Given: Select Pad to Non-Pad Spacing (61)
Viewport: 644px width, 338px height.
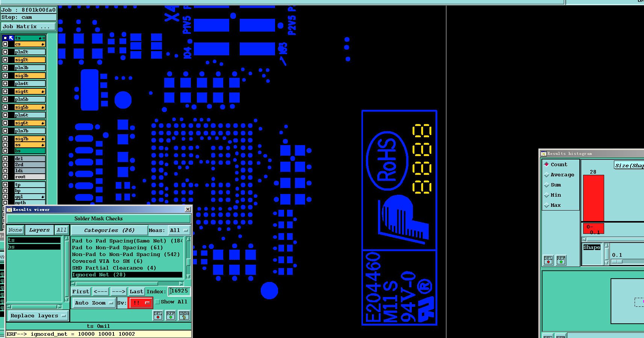Looking at the screenshot, I should click(127, 247).
